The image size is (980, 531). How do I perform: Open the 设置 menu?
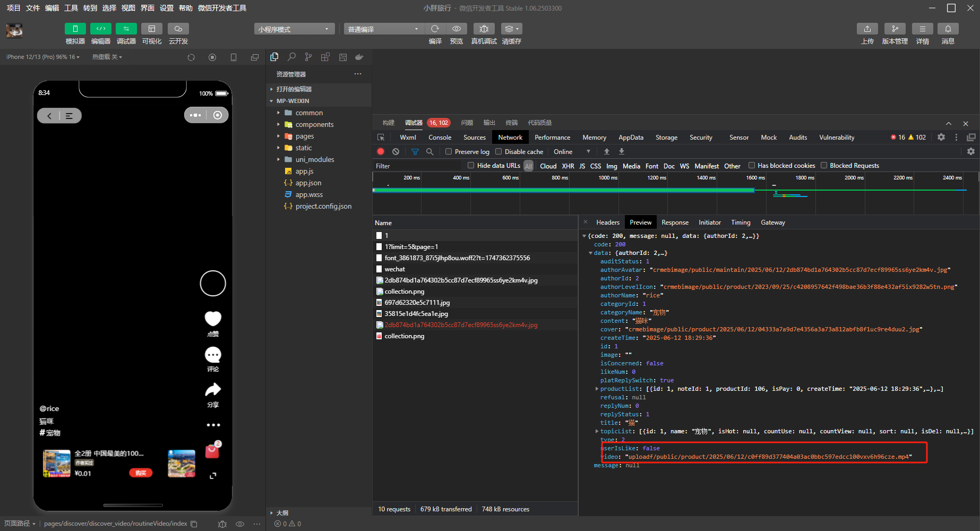[x=167, y=8]
